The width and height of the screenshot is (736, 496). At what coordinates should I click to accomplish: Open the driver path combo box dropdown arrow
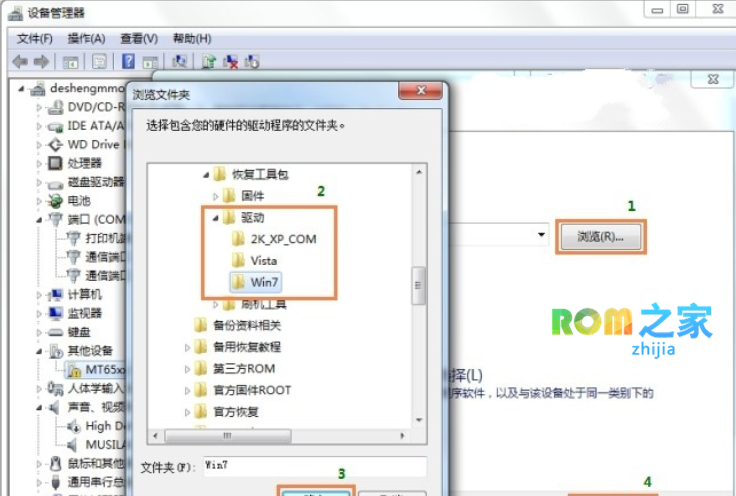541,234
